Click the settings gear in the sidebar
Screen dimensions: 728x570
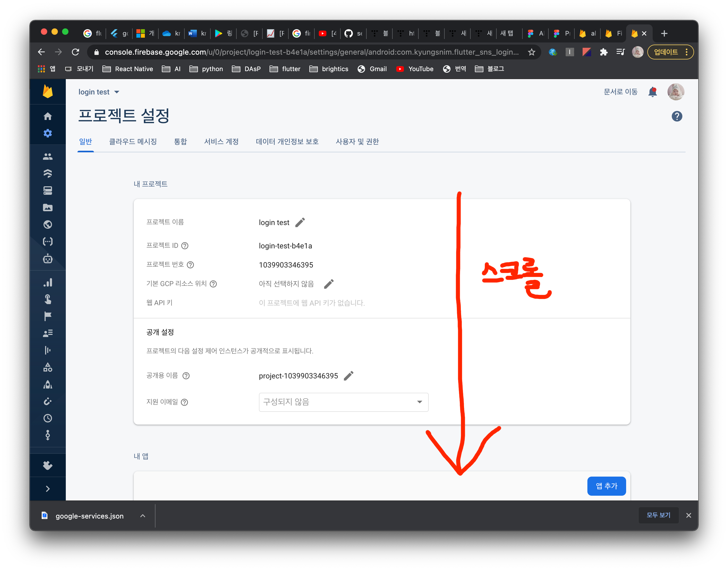coord(48,133)
